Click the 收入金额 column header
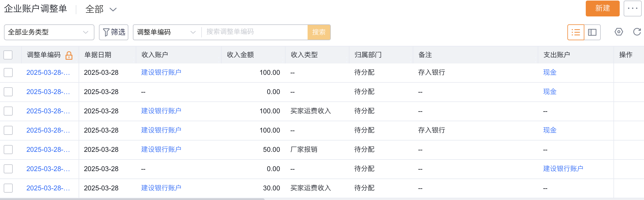 pos(240,55)
